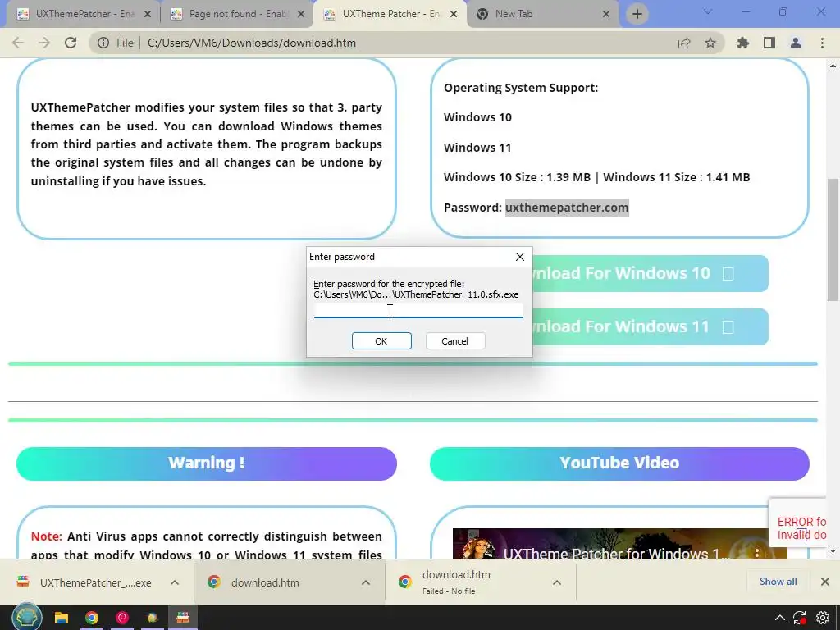Click scrollbar up arrow
Image resolution: width=840 pixels, height=630 pixels.
click(833, 66)
